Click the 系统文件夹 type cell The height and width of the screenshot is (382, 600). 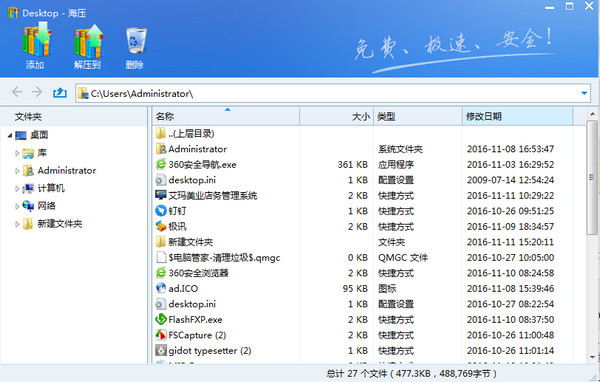point(400,149)
